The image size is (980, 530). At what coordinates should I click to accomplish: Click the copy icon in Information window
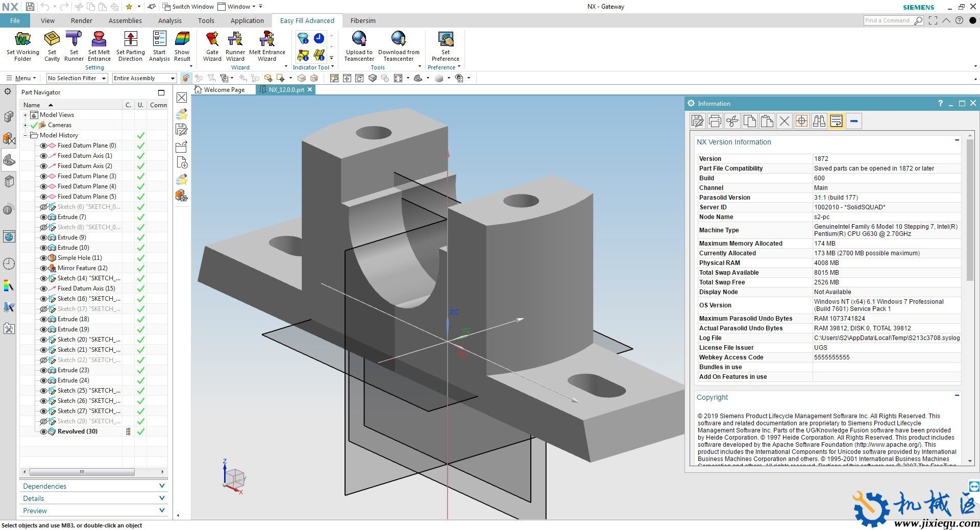pyautogui.click(x=750, y=121)
